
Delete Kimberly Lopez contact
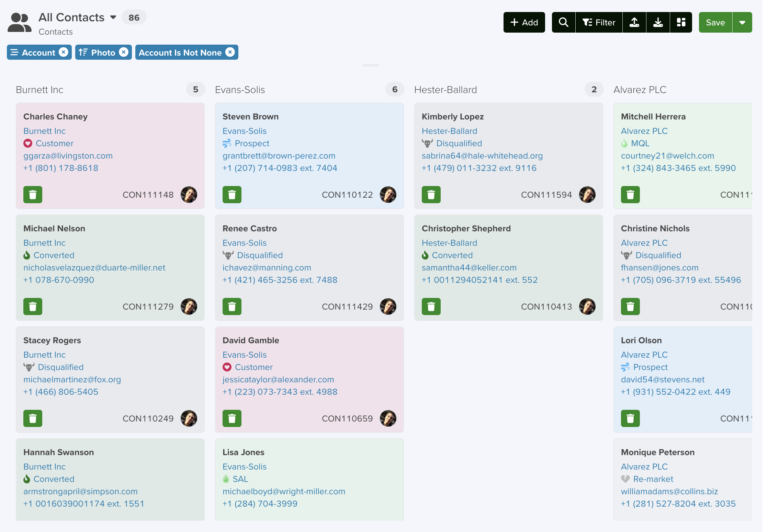[x=431, y=195]
